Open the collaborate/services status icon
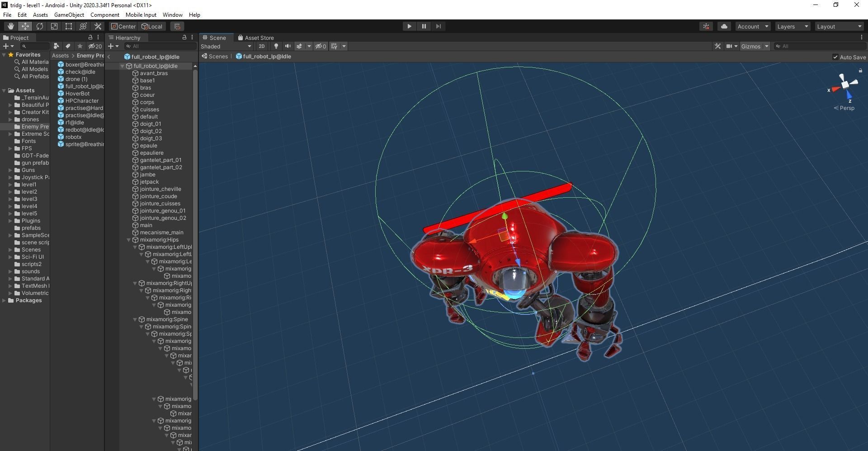This screenshot has height=451, width=868. pos(706,26)
